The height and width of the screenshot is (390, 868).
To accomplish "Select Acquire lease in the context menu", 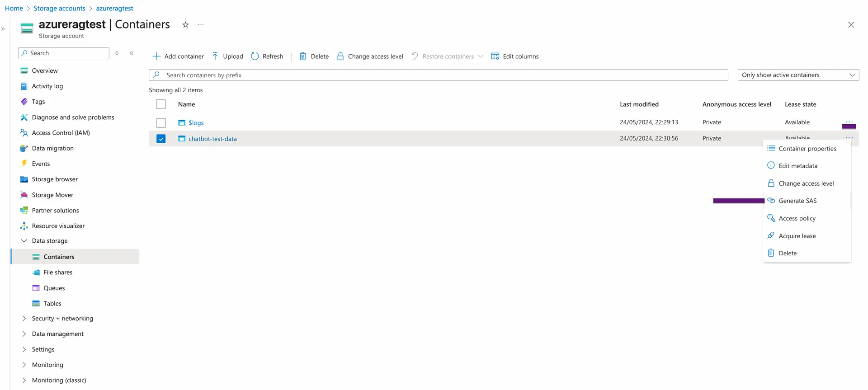I will click(797, 236).
